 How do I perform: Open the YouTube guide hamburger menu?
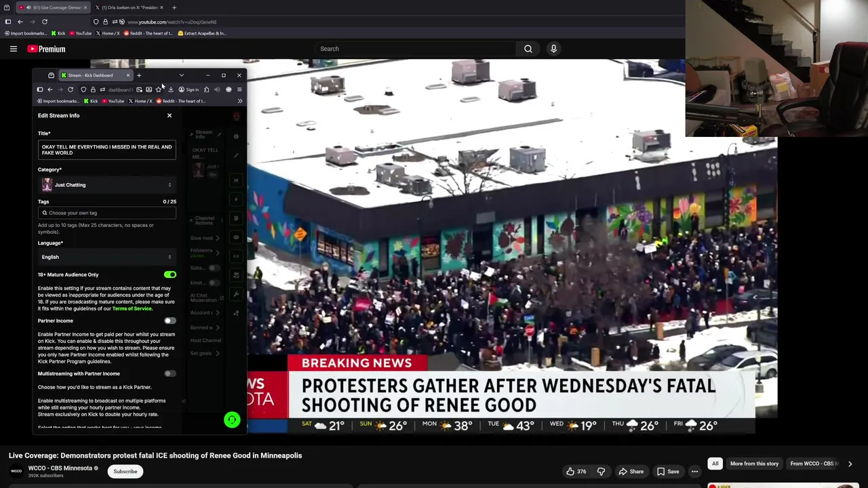(x=13, y=49)
